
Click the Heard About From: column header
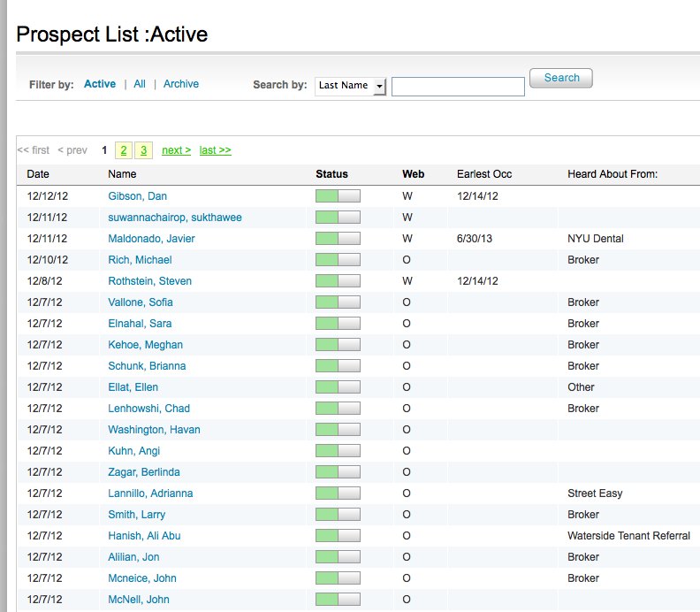tap(612, 174)
